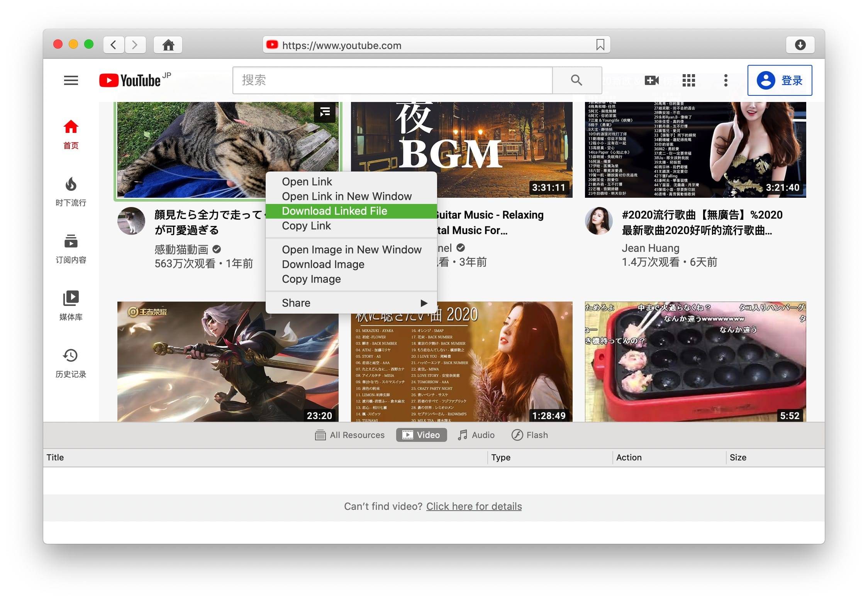Viewport: 868px width, 601px height.
Task: Select Download Linked File menu item
Action: pyautogui.click(x=351, y=211)
